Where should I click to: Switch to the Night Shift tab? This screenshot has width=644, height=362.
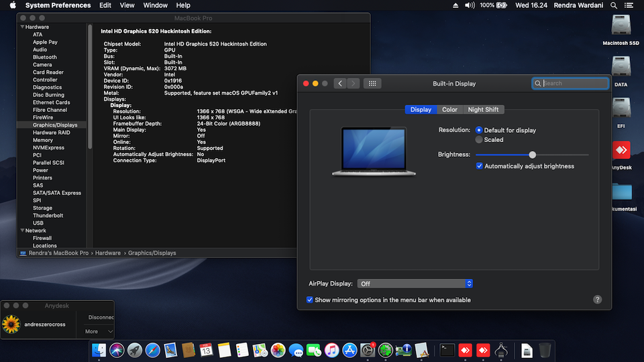coord(483,109)
